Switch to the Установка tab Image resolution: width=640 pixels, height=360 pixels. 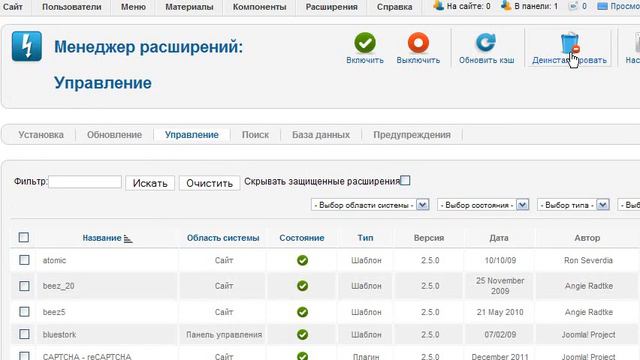point(41,135)
